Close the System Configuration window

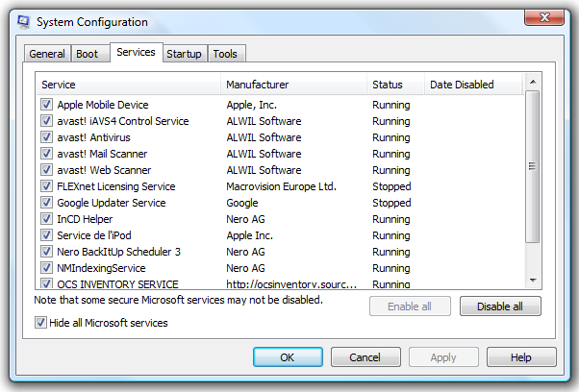pyautogui.click(x=544, y=17)
